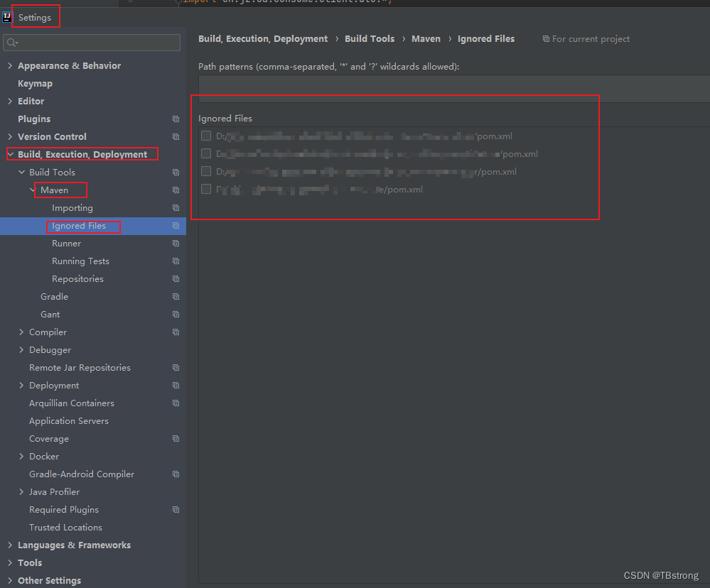Check the second ignored pom.xml checkbox
Screen dimensions: 710x588
pyautogui.click(x=206, y=153)
